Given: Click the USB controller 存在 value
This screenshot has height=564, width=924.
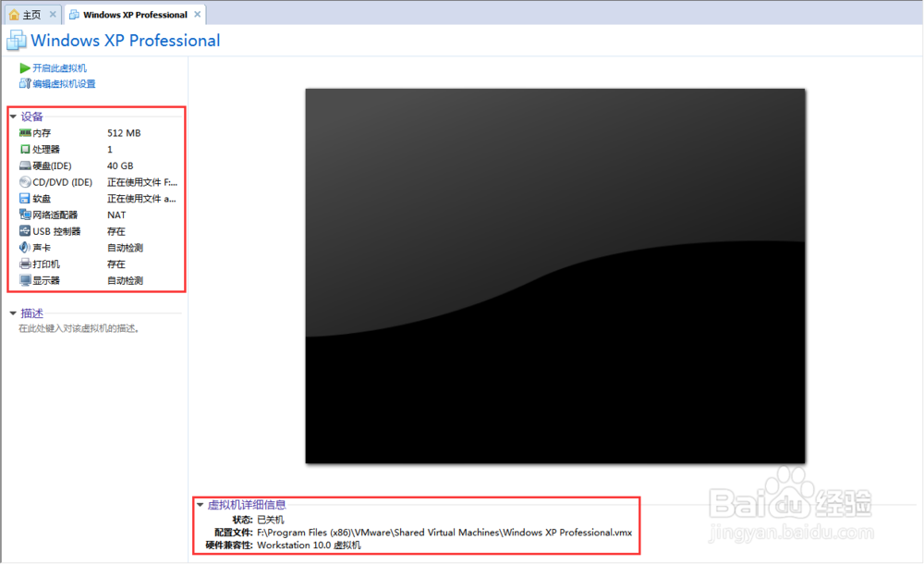Looking at the screenshot, I should pos(116,231).
